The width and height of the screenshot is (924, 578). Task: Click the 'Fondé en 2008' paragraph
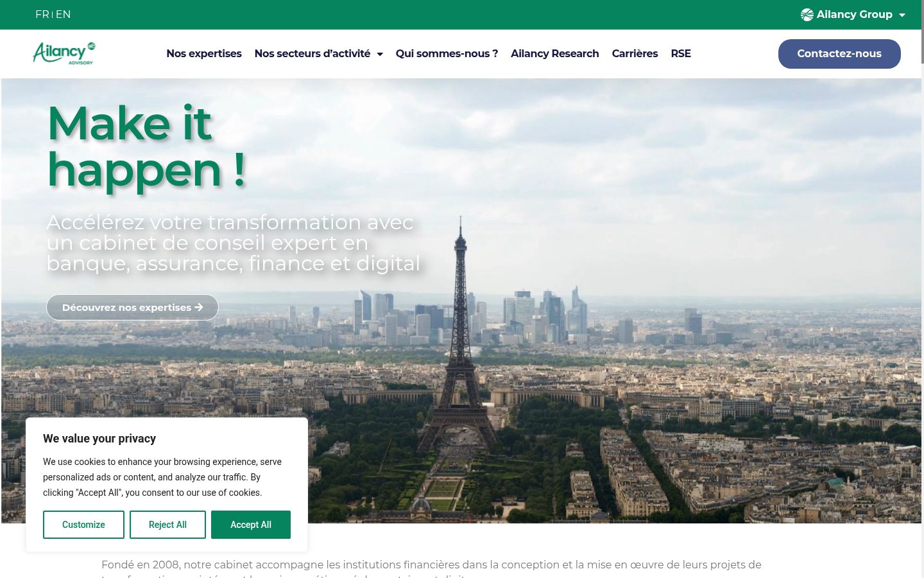(x=431, y=568)
